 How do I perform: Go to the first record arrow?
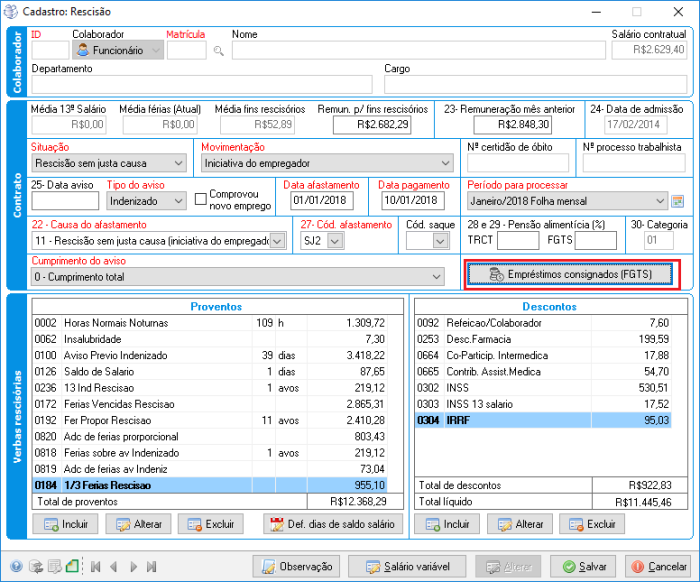pyautogui.click(x=96, y=566)
